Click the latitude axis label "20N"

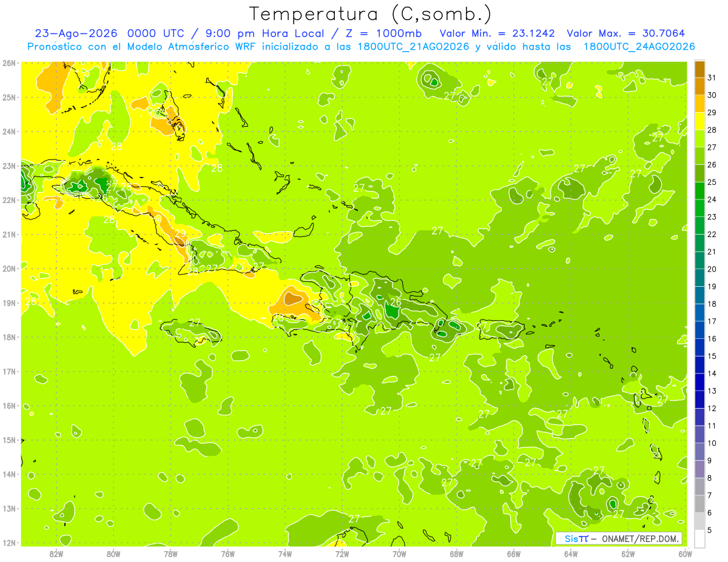click(10, 269)
